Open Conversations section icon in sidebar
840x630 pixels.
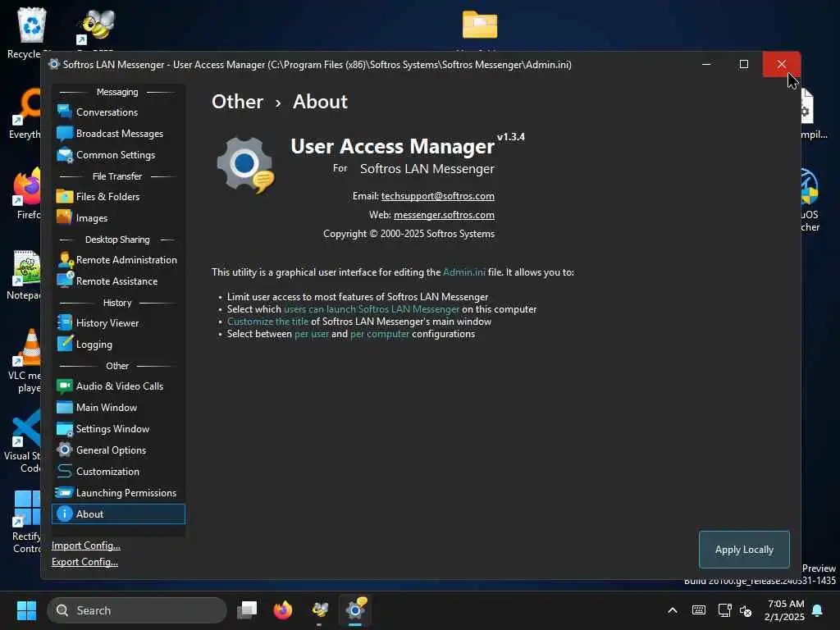64,112
